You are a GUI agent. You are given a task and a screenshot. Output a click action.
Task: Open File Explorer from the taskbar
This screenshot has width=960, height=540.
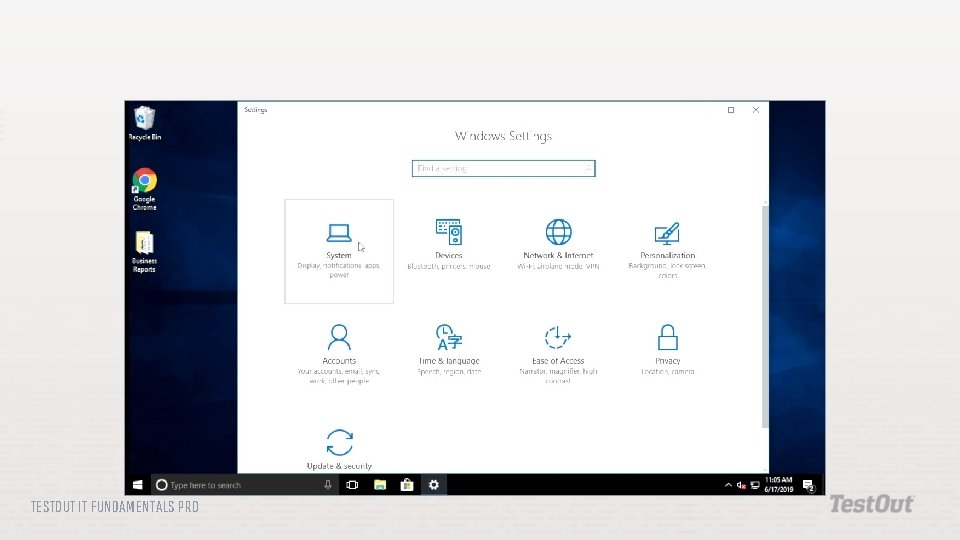pyautogui.click(x=380, y=485)
